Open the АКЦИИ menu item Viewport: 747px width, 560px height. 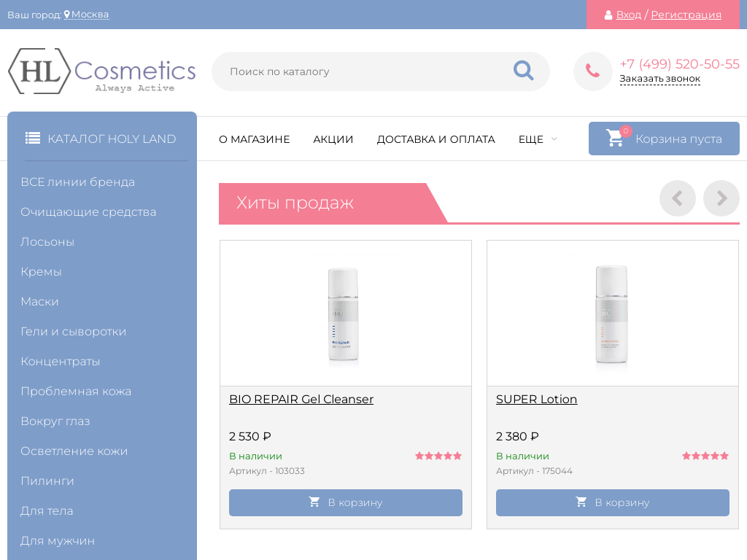tap(333, 139)
